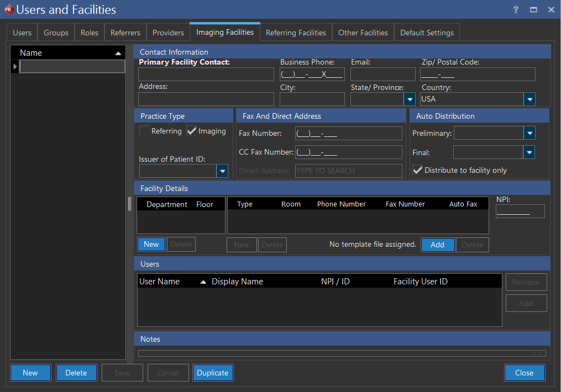Click the Primary Facility Contact field
Viewport: 561px width, 392px height.
pyautogui.click(x=206, y=75)
